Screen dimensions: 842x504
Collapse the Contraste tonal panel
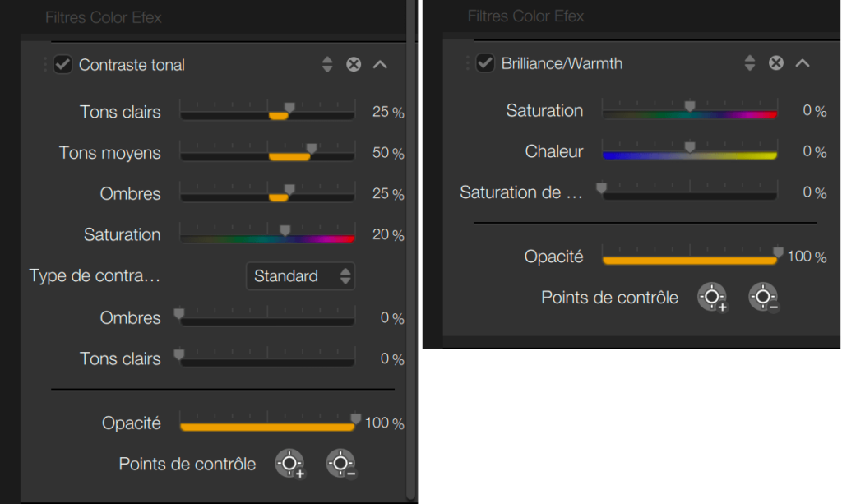pos(380,65)
